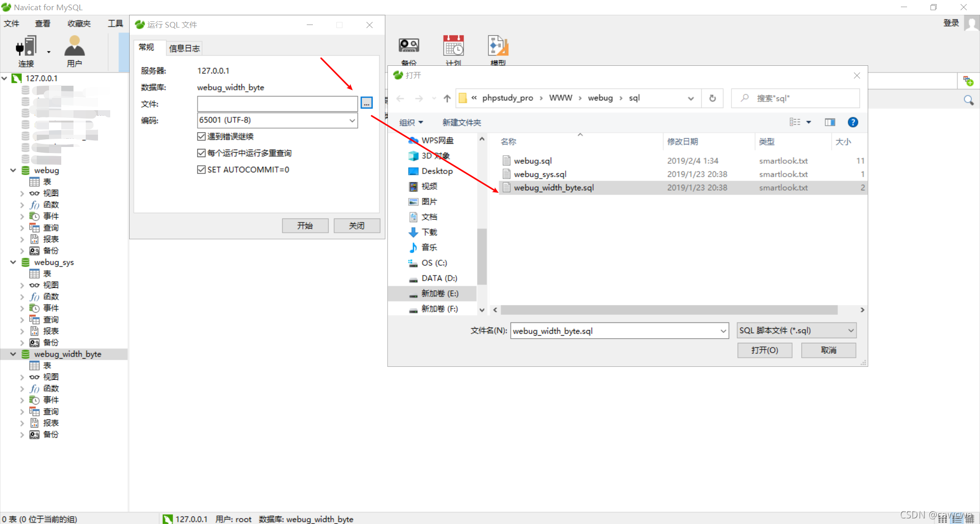980x524 pixels.
Task: Click the 搜索"sql" search box
Action: (x=795, y=98)
